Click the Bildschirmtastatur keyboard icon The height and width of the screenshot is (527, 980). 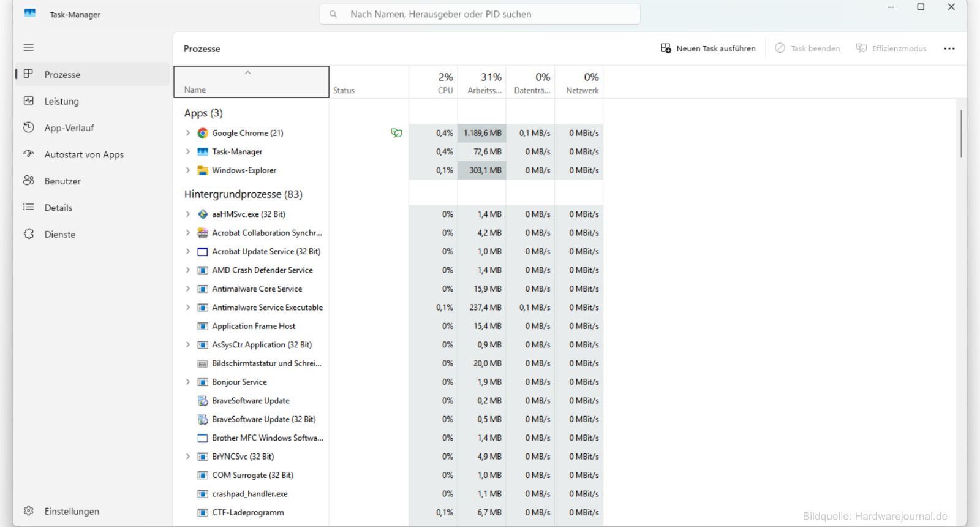tap(203, 363)
